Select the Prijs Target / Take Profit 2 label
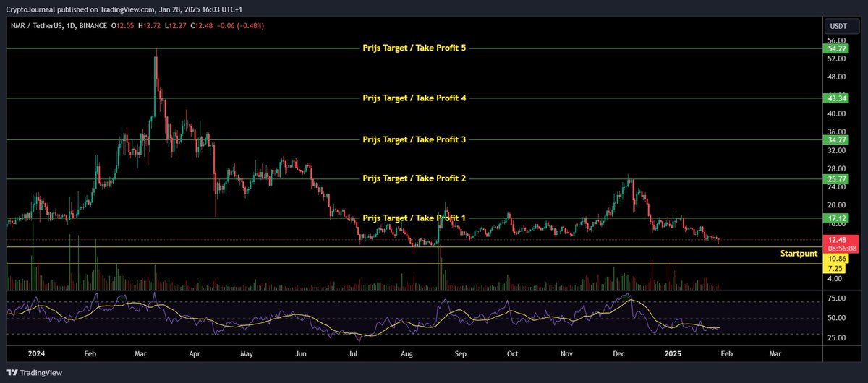Screen dimensions: 868x383 [x=414, y=178]
